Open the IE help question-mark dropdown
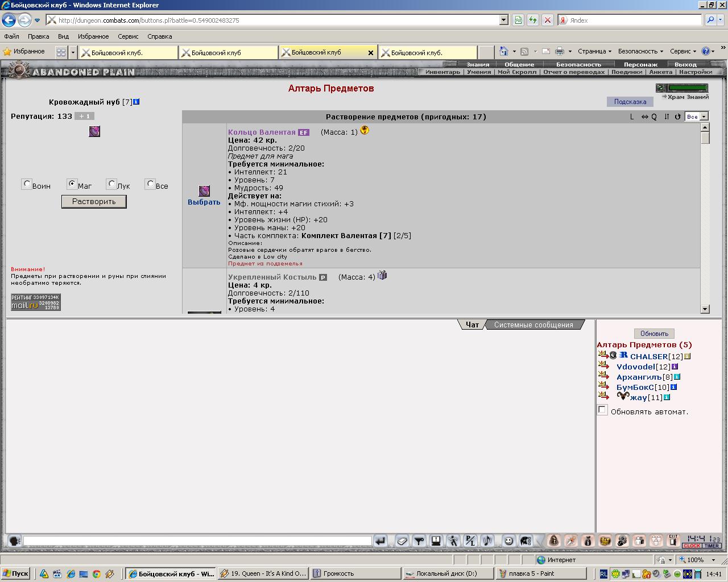728x582 pixels. coord(708,51)
